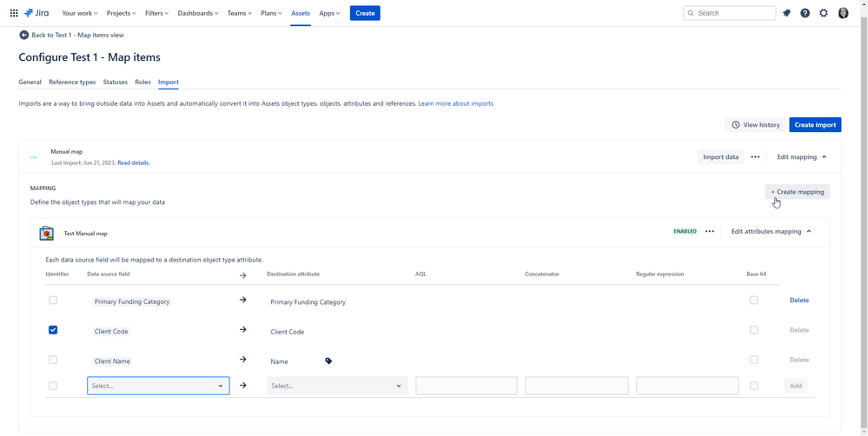Open the app switcher grid icon
The width and height of the screenshot is (868, 436).
[14, 13]
